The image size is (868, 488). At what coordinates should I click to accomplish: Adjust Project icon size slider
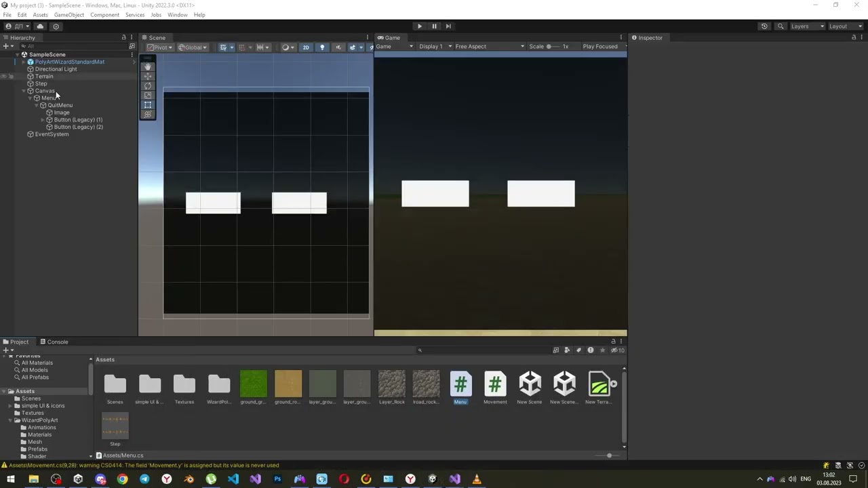tap(606, 455)
